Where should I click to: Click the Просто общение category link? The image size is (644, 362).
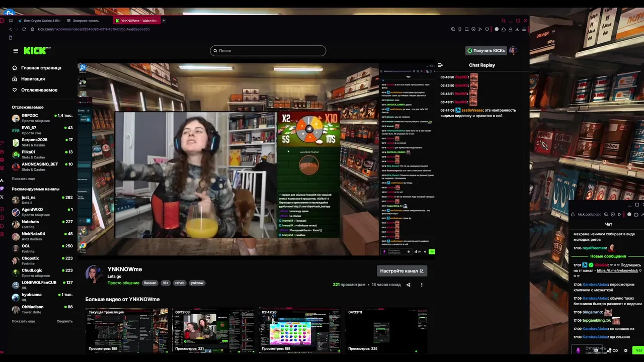tap(123, 283)
